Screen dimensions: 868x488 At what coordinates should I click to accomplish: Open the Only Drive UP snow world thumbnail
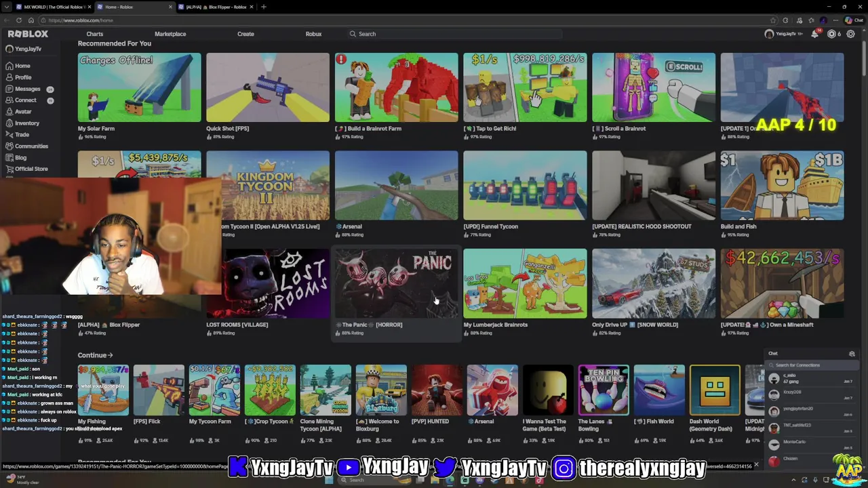(x=654, y=283)
